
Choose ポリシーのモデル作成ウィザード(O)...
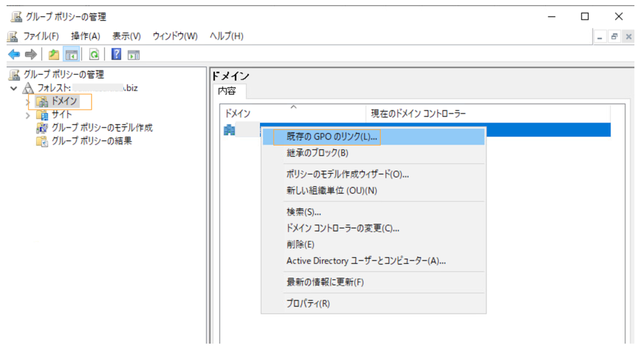coord(374,174)
